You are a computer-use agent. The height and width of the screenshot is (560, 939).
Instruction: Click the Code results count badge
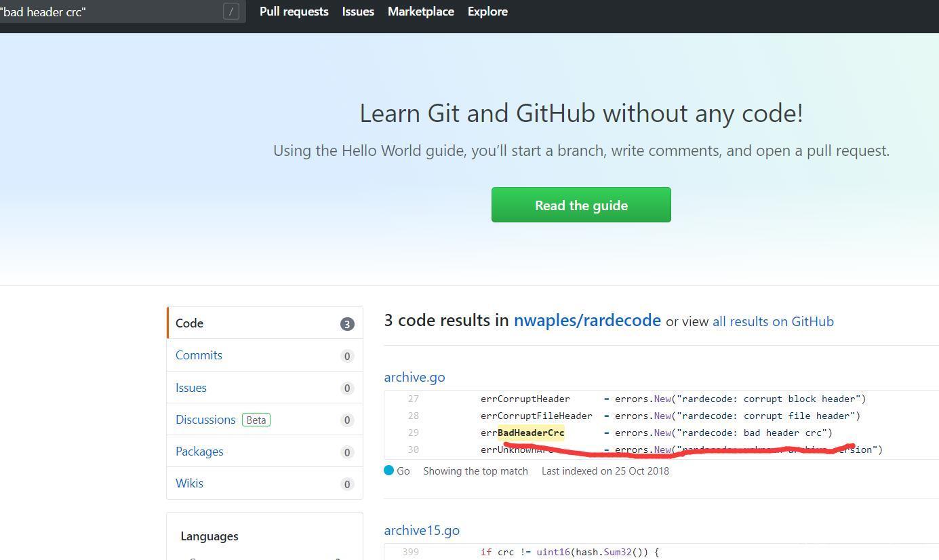point(346,324)
